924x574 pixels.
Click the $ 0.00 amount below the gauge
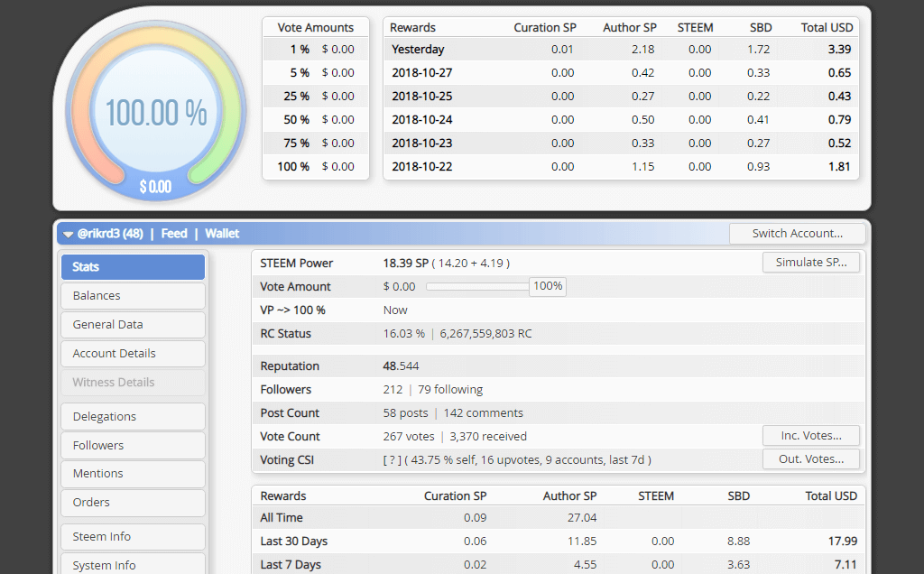[x=155, y=188]
